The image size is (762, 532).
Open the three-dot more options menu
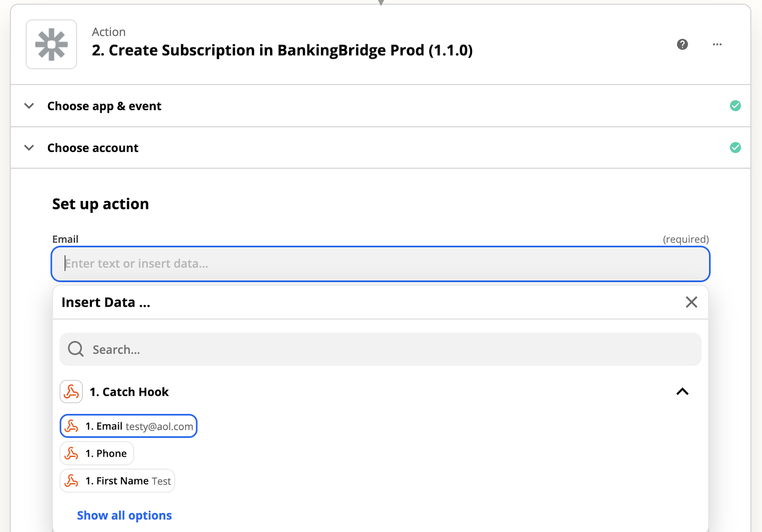pos(717,44)
